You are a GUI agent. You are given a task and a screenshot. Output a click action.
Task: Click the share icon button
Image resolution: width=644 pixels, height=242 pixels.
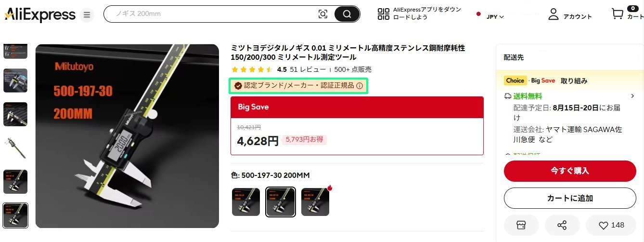[x=562, y=225]
